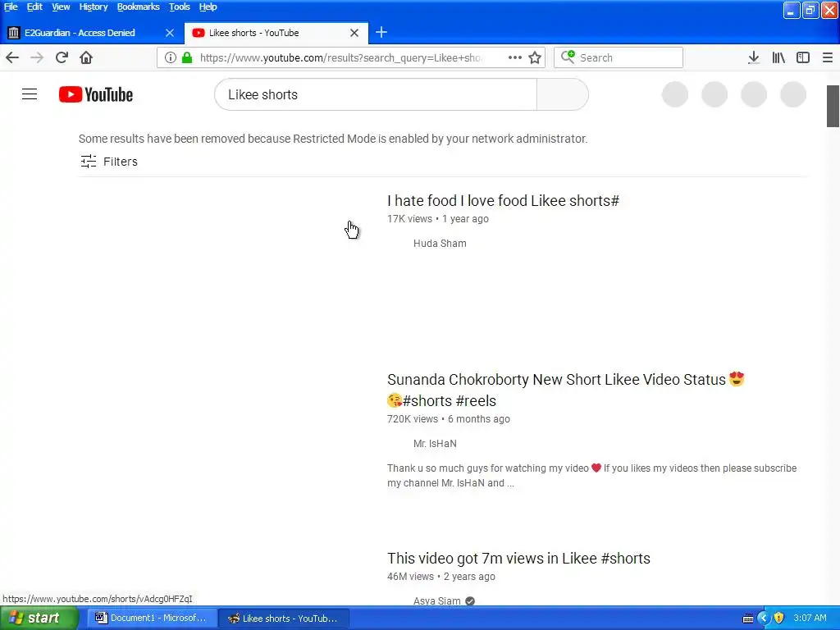
Task: Click the green padlock security icon
Action: pyautogui.click(x=187, y=58)
